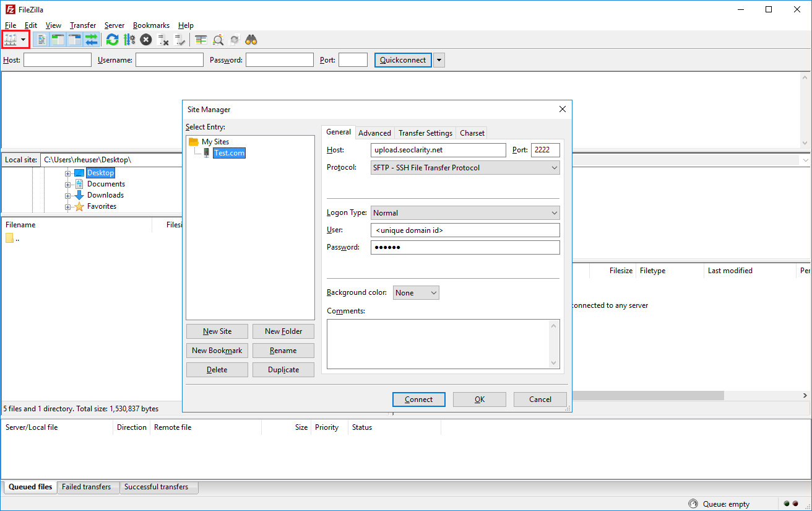Viewport: 812px width, 511px height.
Task: Switch to the General tab
Action: click(x=339, y=132)
